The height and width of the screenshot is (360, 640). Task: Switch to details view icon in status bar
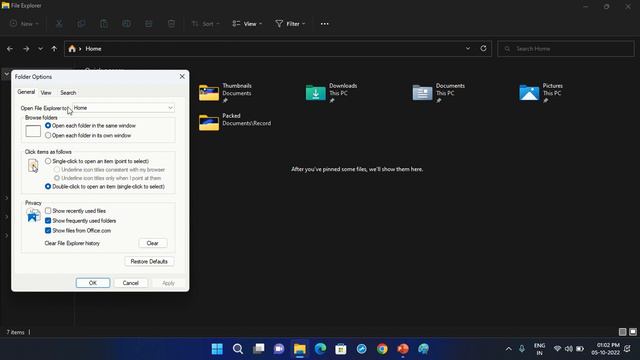point(622,332)
